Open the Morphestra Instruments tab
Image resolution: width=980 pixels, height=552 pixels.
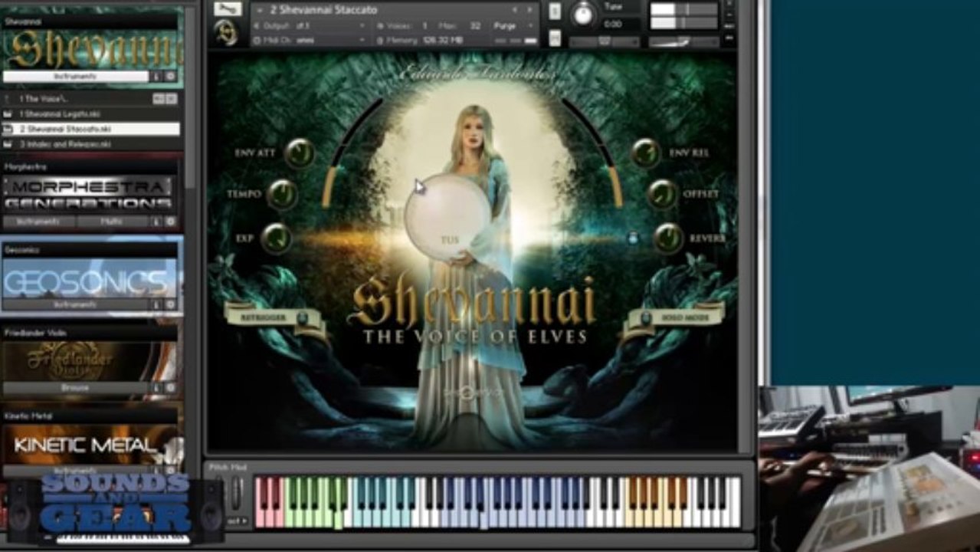click(x=39, y=222)
